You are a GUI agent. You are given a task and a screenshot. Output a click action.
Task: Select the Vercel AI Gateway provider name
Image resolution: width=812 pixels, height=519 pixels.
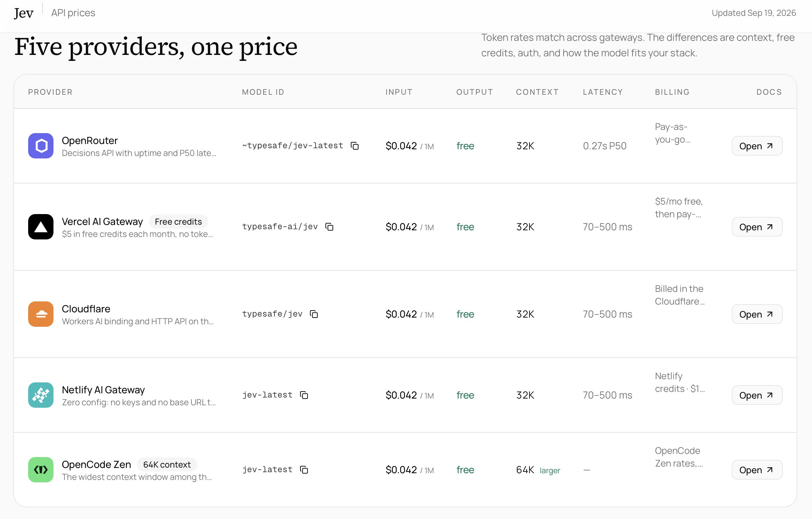[x=102, y=221]
